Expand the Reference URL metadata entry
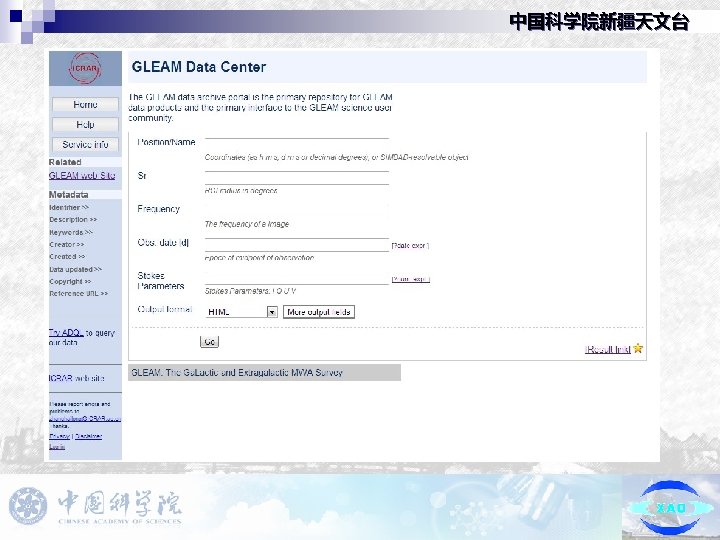 (x=79, y=293)
